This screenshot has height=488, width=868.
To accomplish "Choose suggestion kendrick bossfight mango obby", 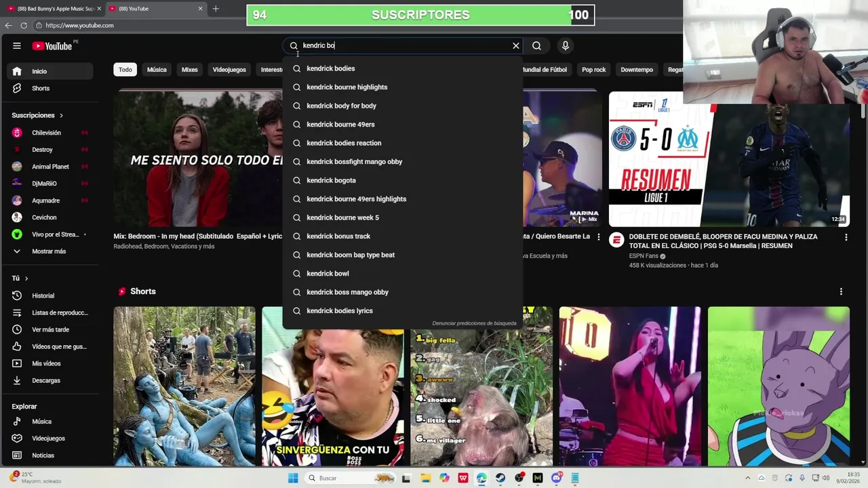I will (403, 162).
